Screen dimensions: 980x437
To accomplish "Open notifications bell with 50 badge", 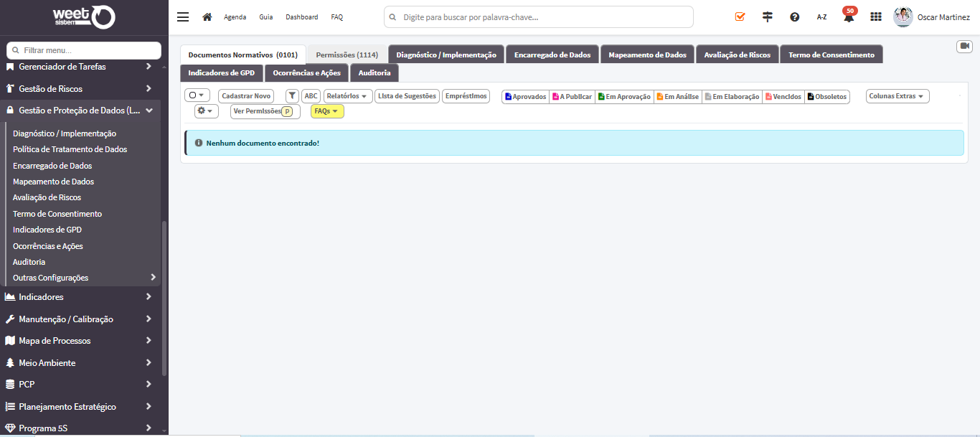I will click(x=849, y=15).
